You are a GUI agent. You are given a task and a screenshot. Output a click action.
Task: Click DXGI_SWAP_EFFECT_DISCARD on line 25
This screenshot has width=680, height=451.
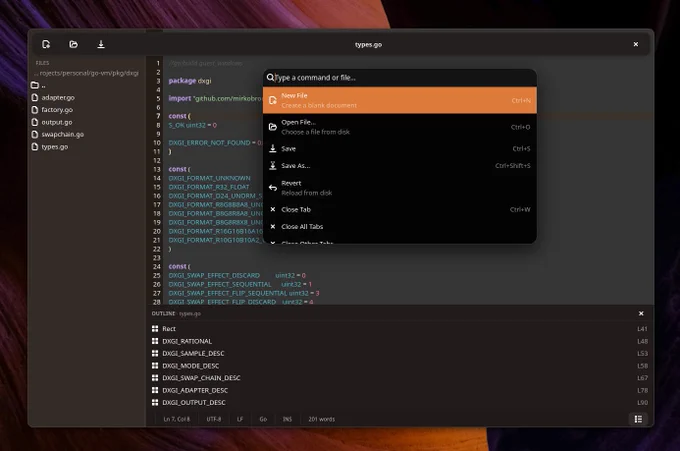coord(214,275)
